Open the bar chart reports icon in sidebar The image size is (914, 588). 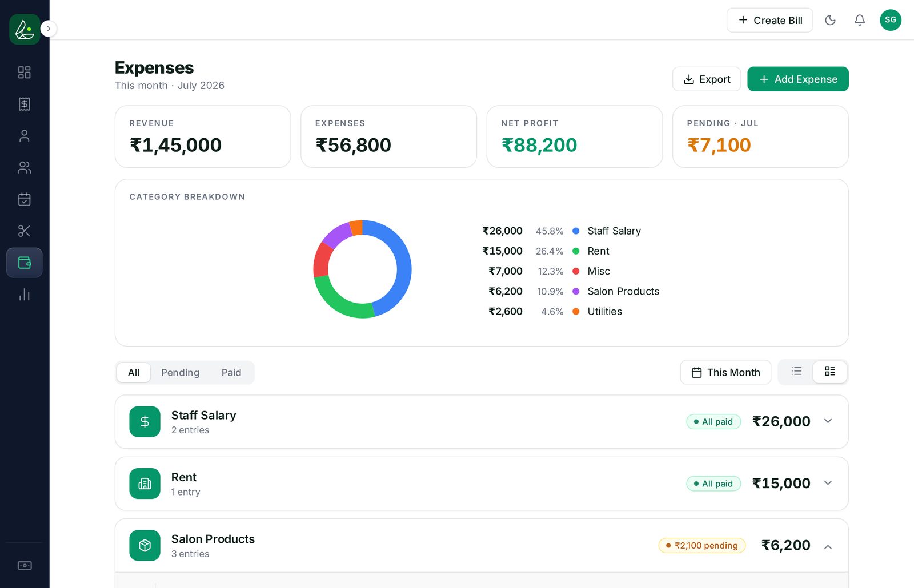coord(24,295)
